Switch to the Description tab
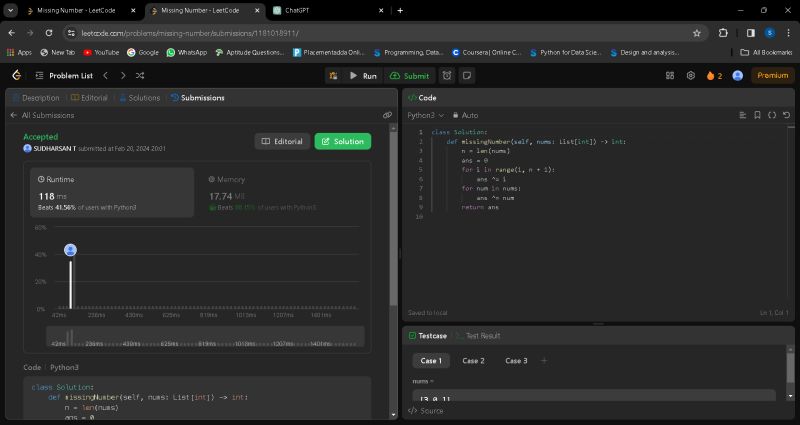This screenshot has height=425, width=800. tap(36, 98)
